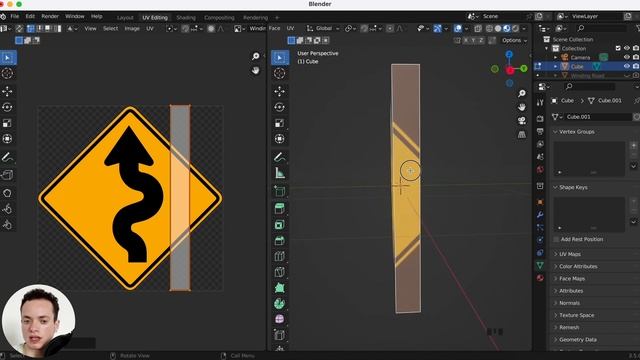Click the pan hand icon in UV editor

(x=256, y=71)
